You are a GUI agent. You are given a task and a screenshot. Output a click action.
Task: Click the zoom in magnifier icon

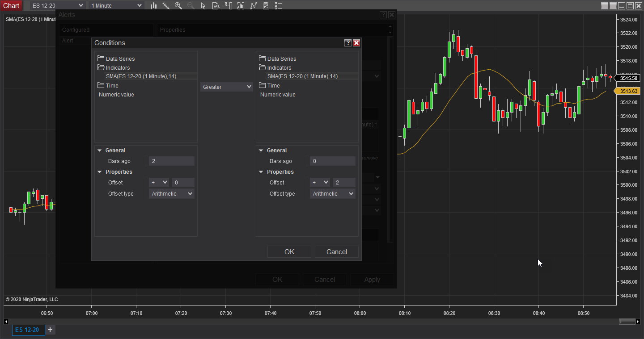(x=178, y=6)
